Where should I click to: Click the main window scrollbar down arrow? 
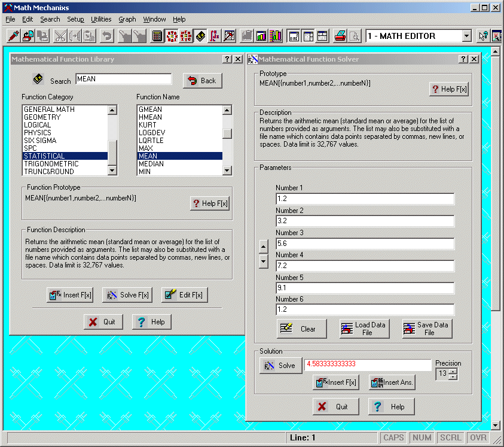click(495, 425)
